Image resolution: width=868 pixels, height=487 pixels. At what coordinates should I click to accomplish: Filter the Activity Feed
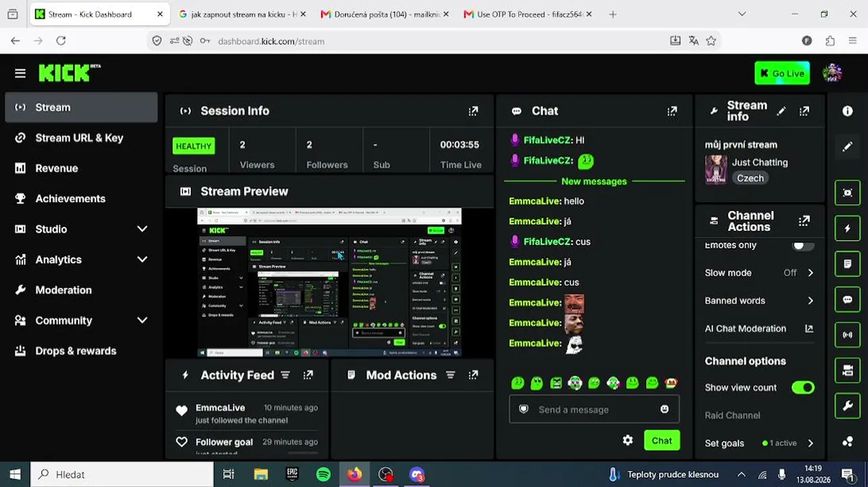[x=285, y=375]
